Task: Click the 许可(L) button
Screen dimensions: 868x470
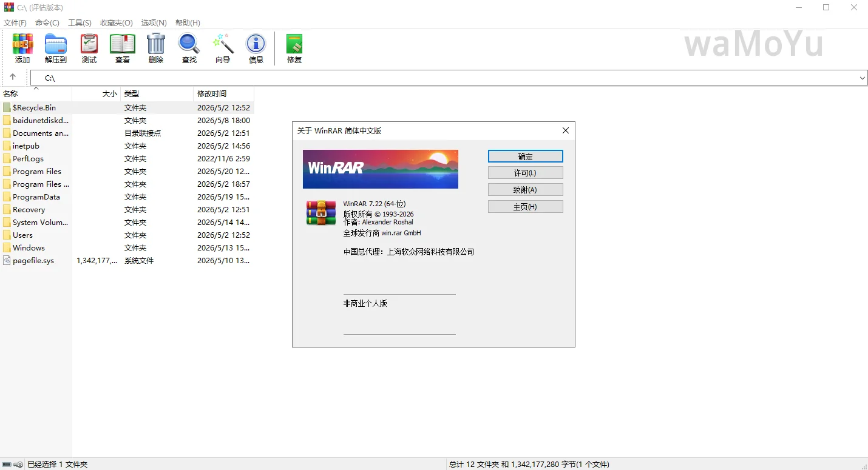Action: point(526,173)
